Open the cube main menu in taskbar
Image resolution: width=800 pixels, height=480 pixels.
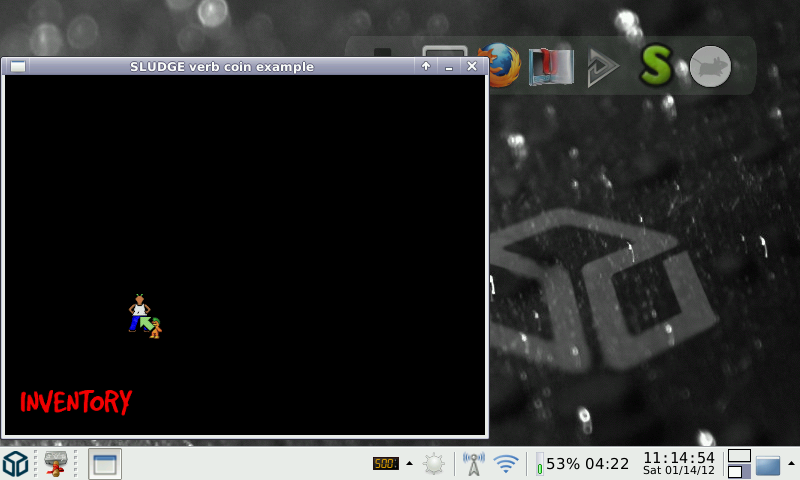coord(15,464)
